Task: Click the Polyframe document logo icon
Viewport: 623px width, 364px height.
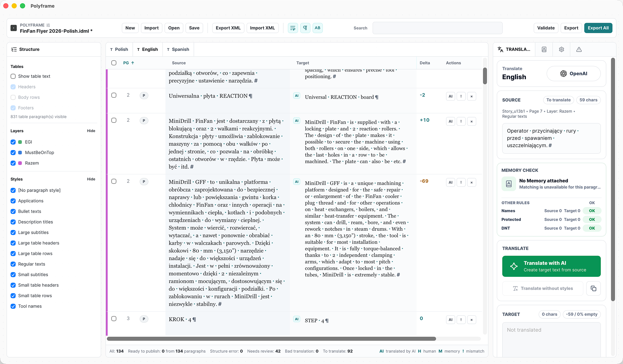Action: [14, 28]
